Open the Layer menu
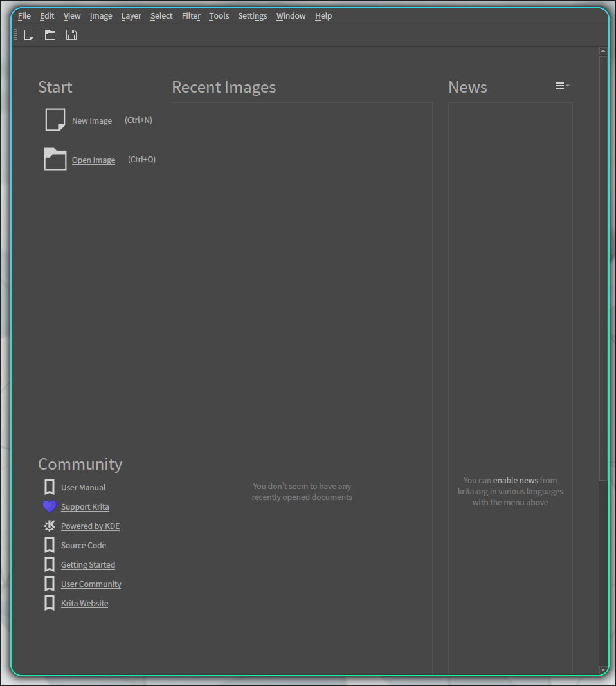Viewport: 616px width, 686px height. click(x=131, y=16)
